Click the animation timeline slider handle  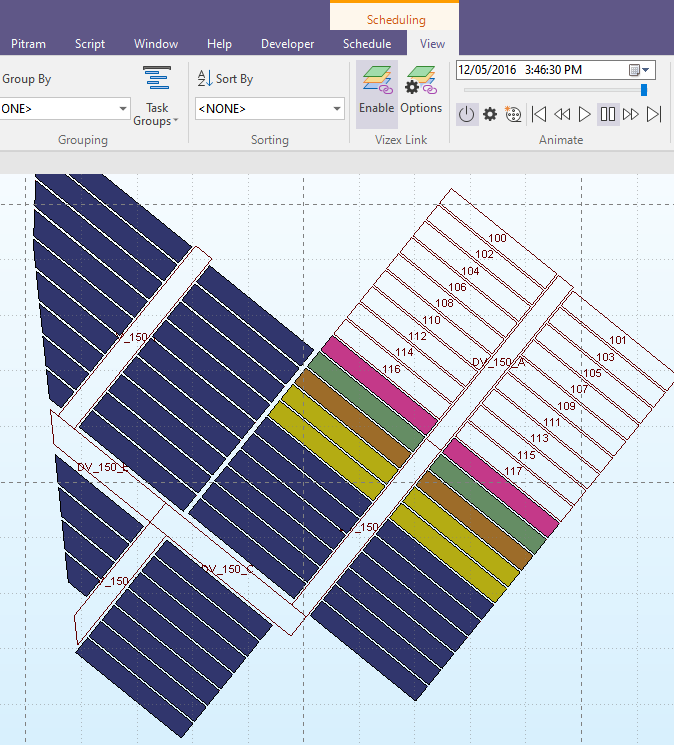tap(644, 90)
